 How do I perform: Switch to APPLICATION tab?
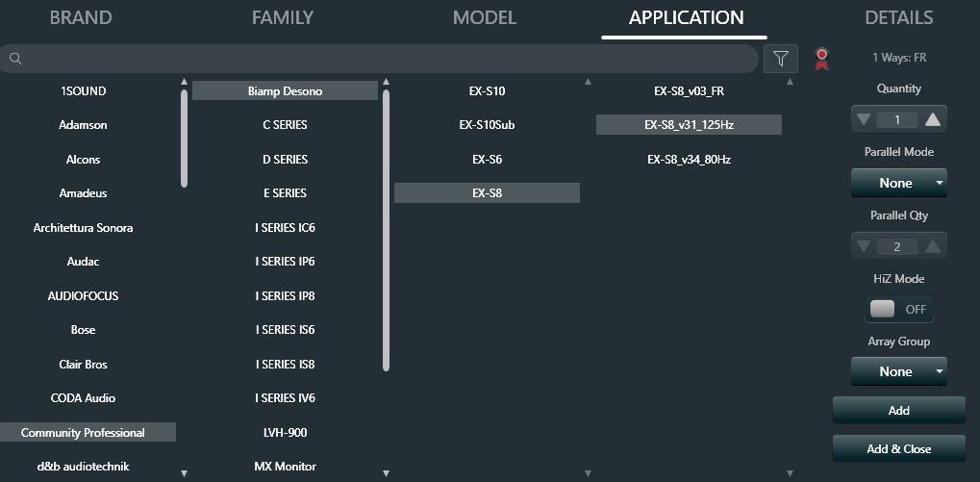point(687,17)
